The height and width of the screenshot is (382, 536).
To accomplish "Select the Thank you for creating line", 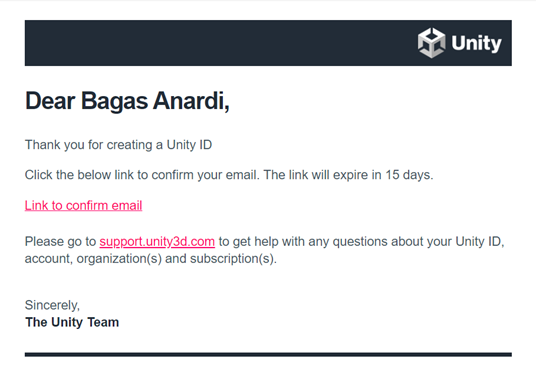I will click(x=118, y=145).
